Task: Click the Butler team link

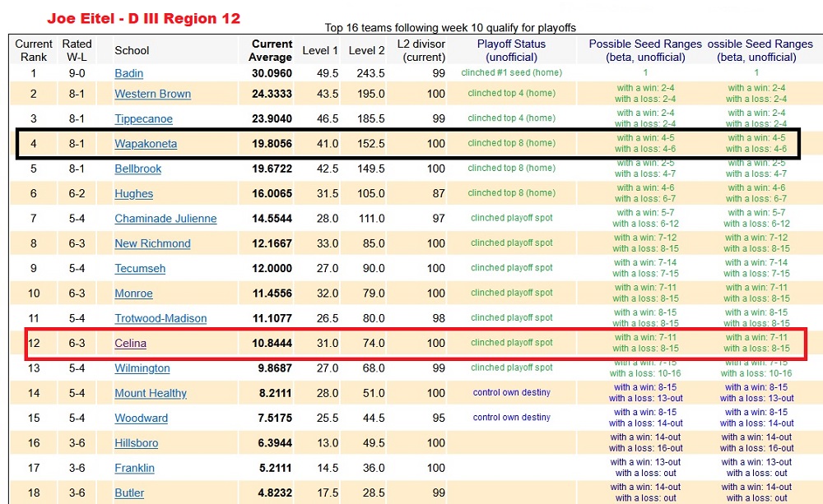Action: tap(129, 493)
